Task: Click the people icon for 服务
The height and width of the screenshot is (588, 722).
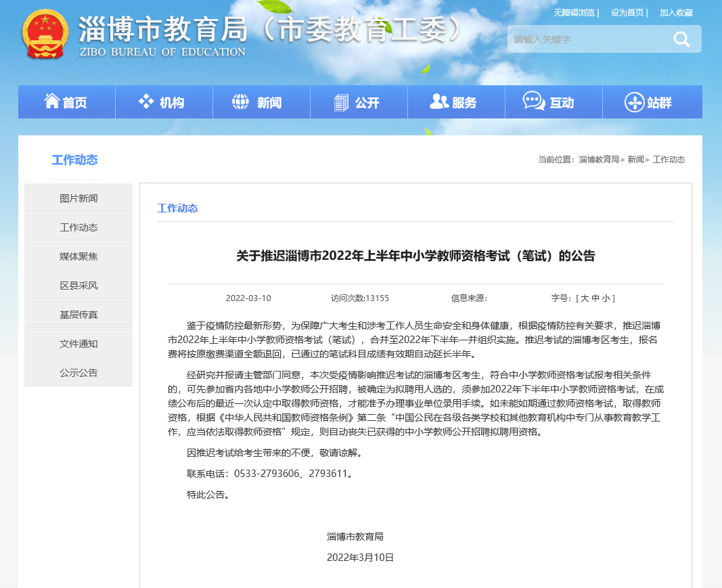Action: pos(439,101)
